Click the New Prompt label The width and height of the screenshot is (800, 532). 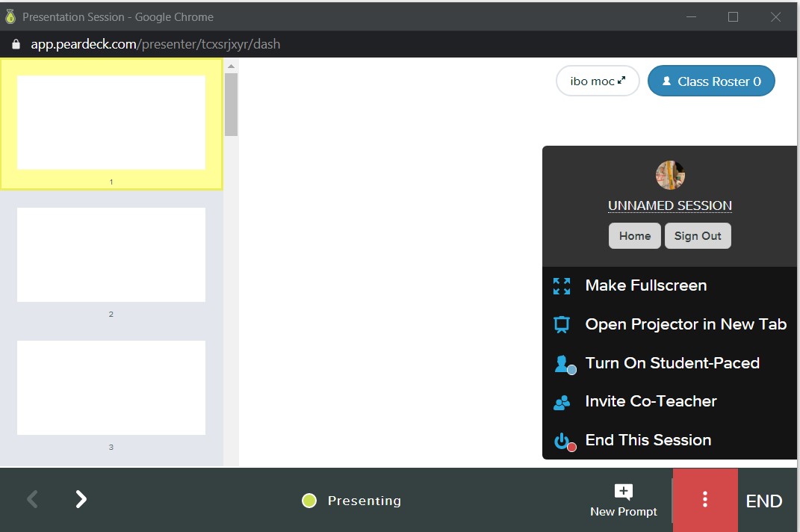pos(624,512)
